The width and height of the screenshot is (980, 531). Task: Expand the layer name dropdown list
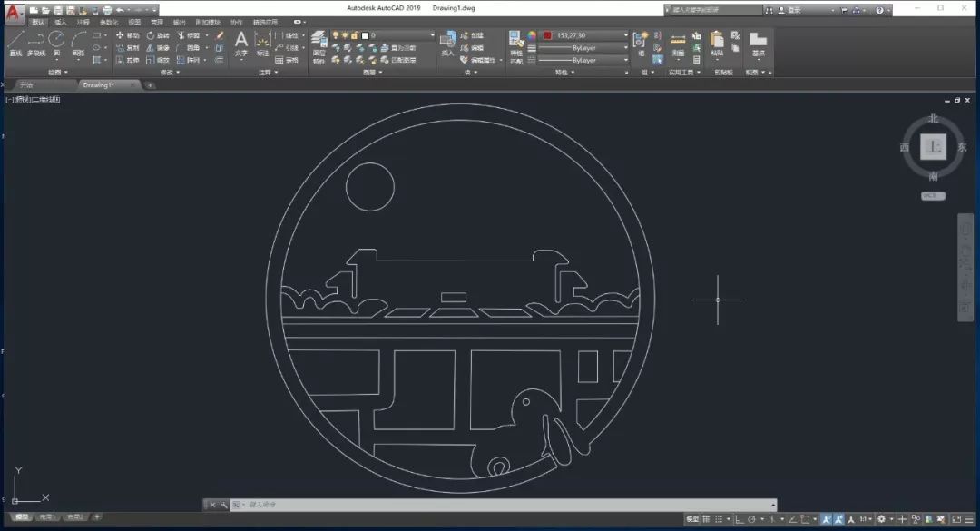(432, 35)
